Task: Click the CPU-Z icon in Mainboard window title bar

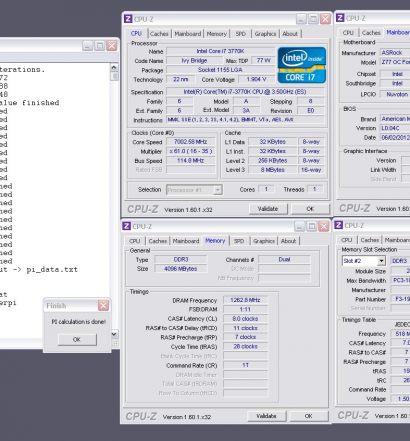Action: coord(340,18)
